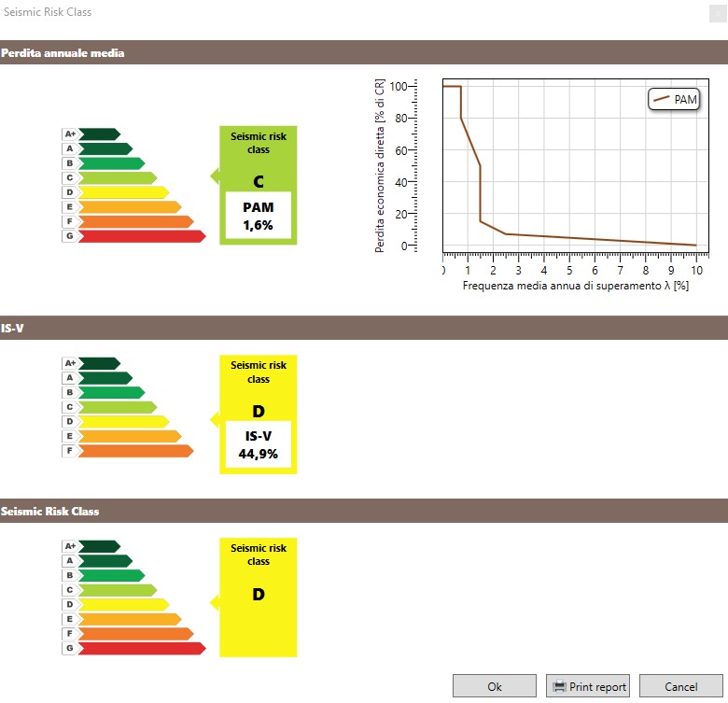The image size is (728, 703).
Task: Click the printer icon on Print report
Action: 559,686
